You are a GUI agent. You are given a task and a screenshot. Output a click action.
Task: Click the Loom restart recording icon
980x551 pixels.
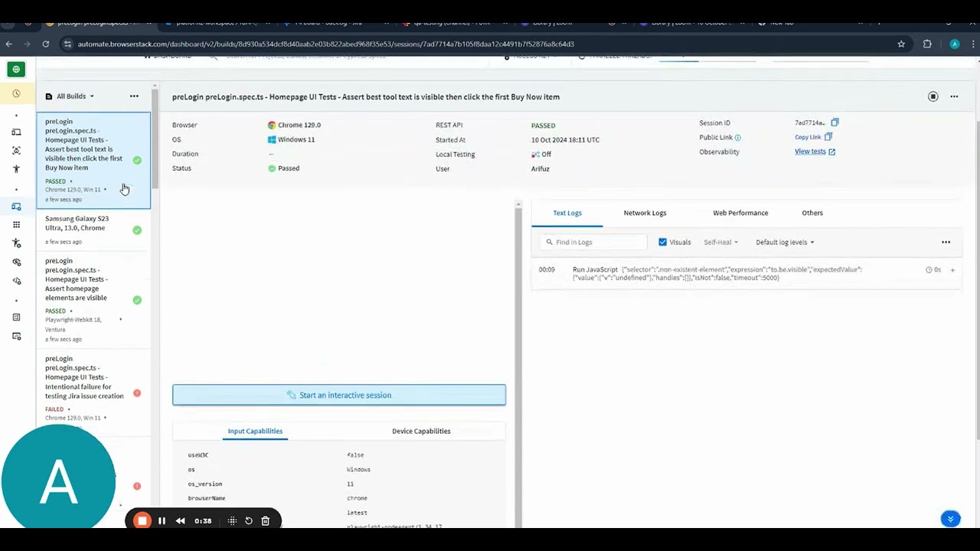pos(248,520)
